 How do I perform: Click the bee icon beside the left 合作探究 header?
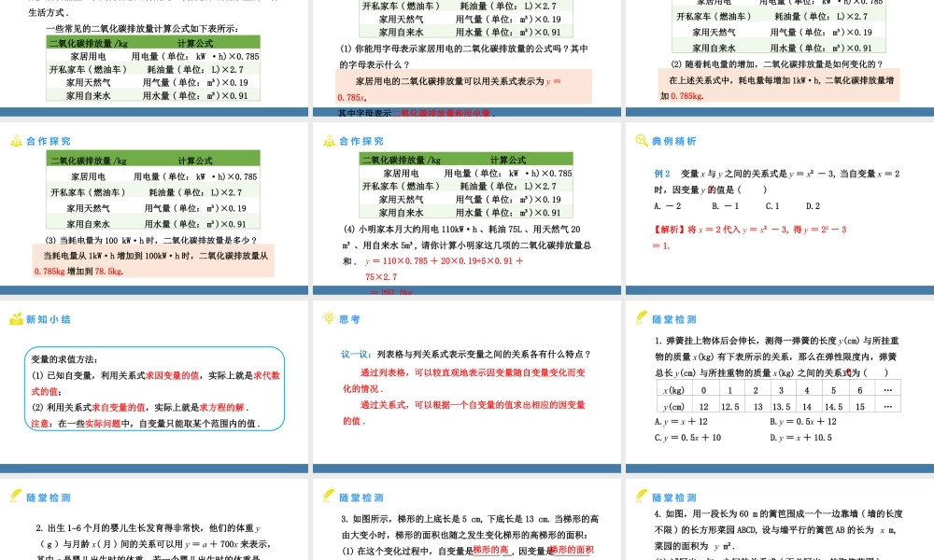(x=15, y=141)
